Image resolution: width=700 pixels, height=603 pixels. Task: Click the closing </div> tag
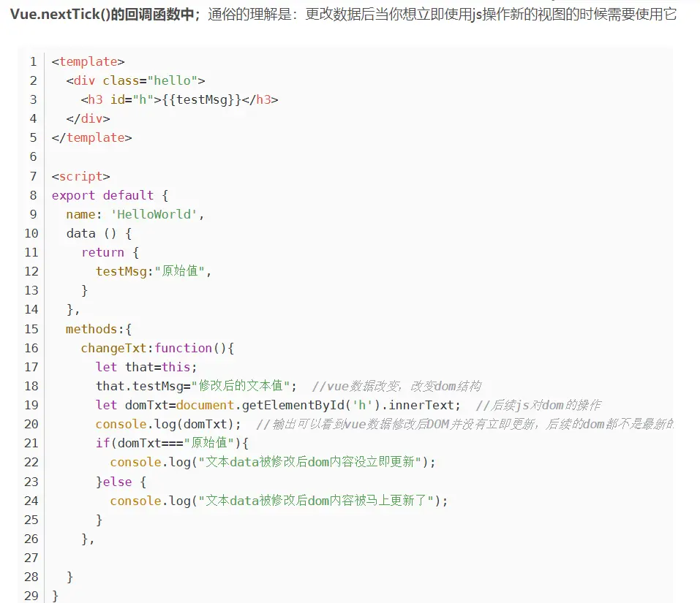coord(88,118)
